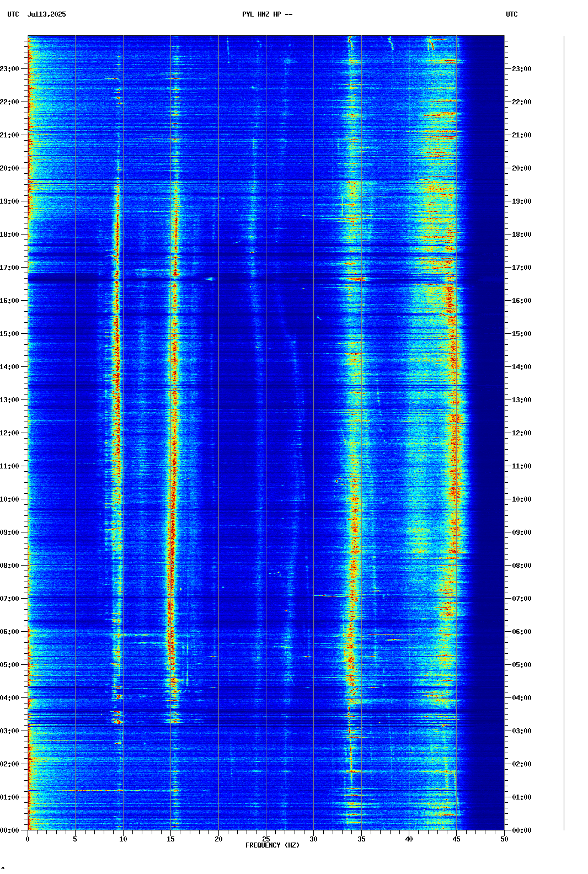Click the left-axis 11:00 time label
Screen dimensions: 588x874
coord(9,466)
